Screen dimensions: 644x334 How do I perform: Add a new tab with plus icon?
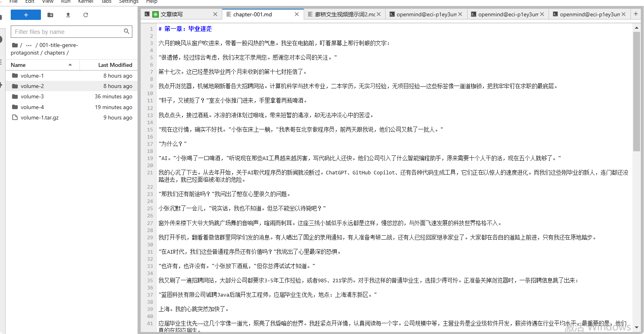coord(636,14)
